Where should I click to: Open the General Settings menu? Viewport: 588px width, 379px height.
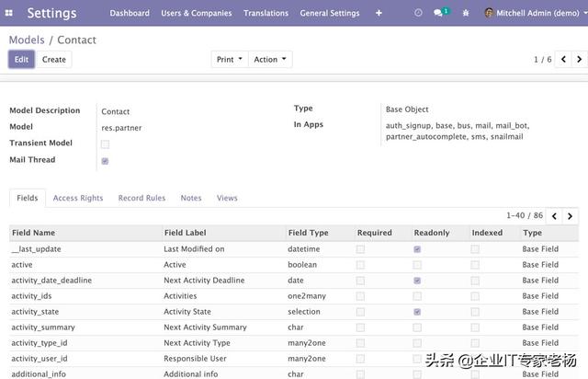point(330,13)
